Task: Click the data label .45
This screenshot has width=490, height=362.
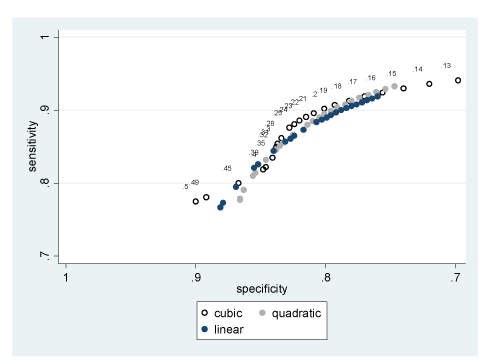Action: click(x=227, y=168)
